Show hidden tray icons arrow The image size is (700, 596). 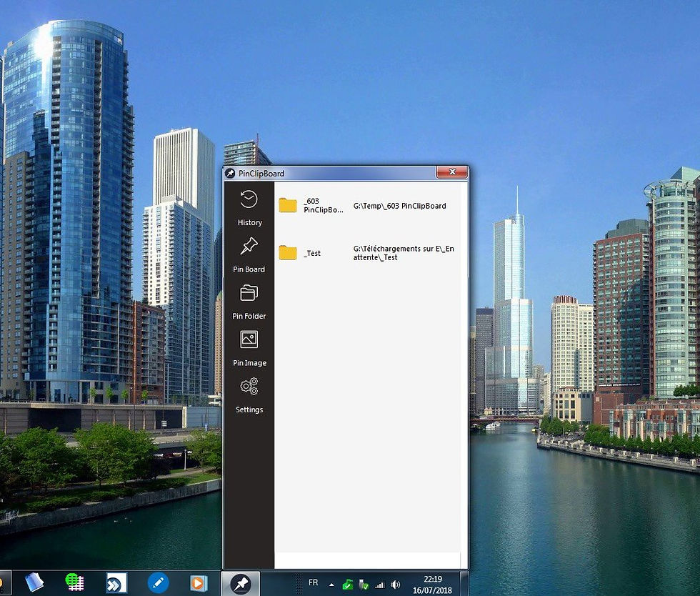point(331,585)
